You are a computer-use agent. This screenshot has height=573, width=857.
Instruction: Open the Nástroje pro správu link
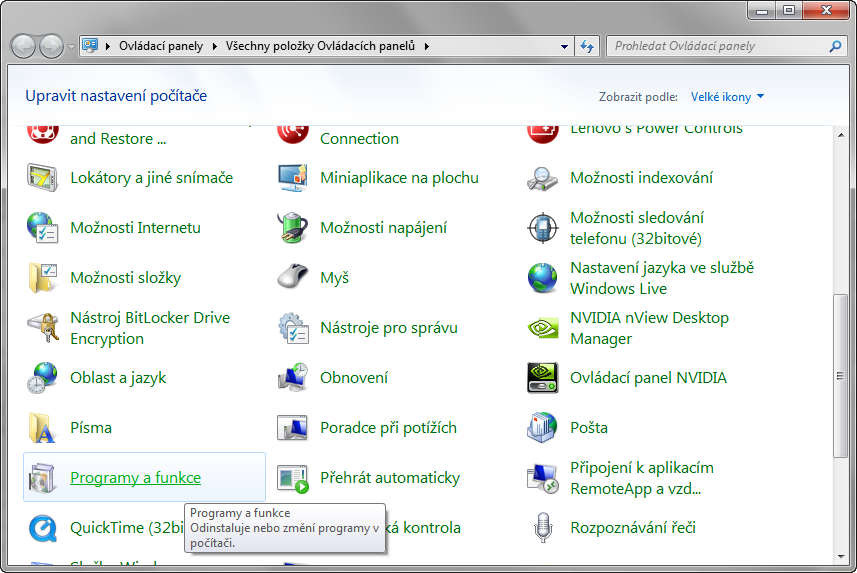point(389,328)
